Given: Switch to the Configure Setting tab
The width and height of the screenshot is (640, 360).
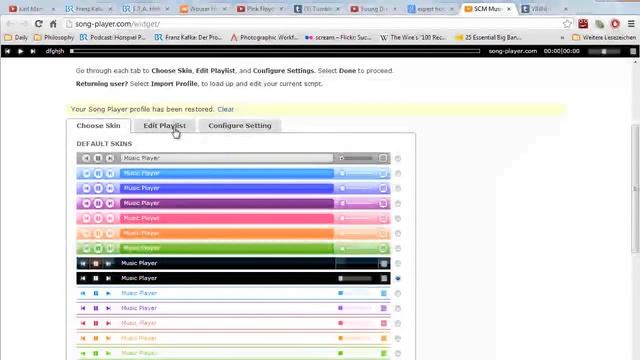Looking at the screenshot, I should [240, 126].
